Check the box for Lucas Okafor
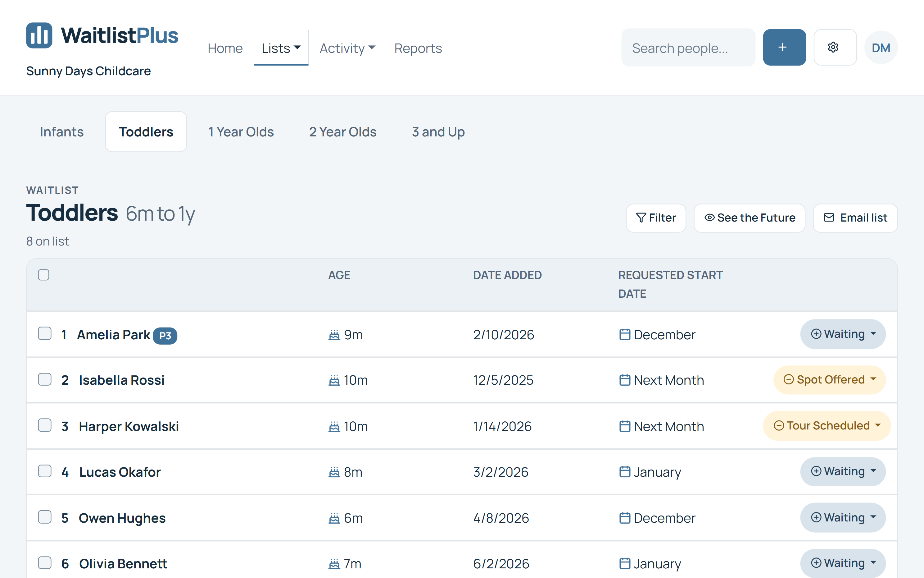The image size is (924, 578). (x=45, y=471)
